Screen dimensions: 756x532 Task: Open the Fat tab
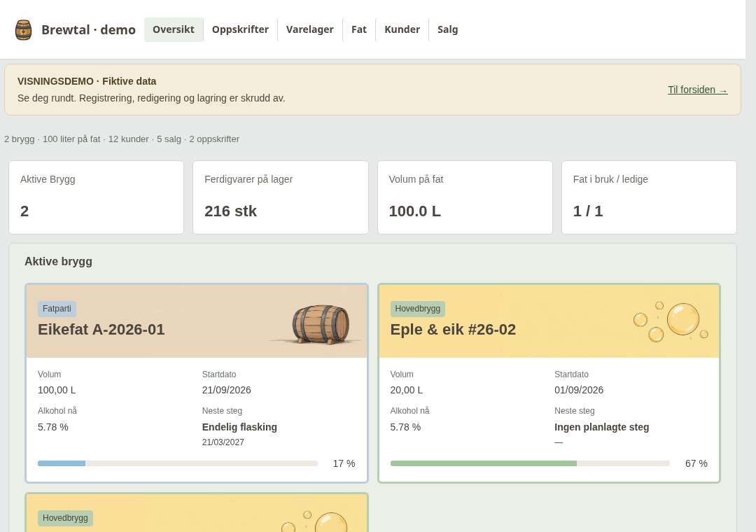pyautogui.click(x=358, y=29)
